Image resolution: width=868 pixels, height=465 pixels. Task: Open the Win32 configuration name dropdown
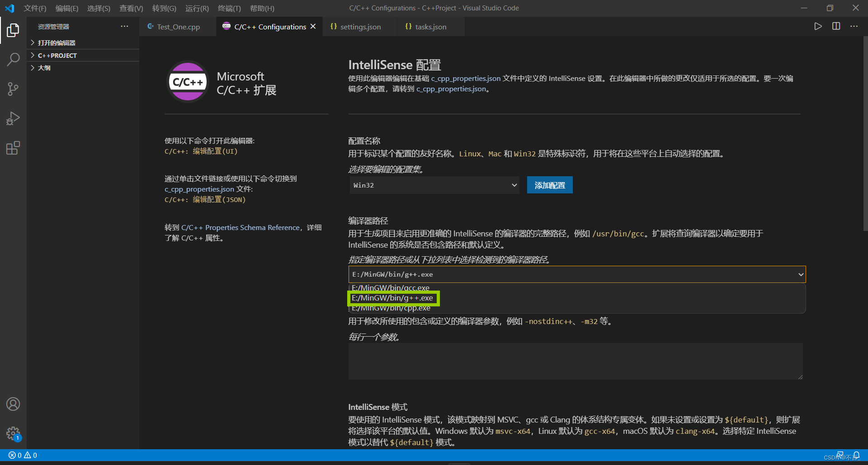(434, 185)
